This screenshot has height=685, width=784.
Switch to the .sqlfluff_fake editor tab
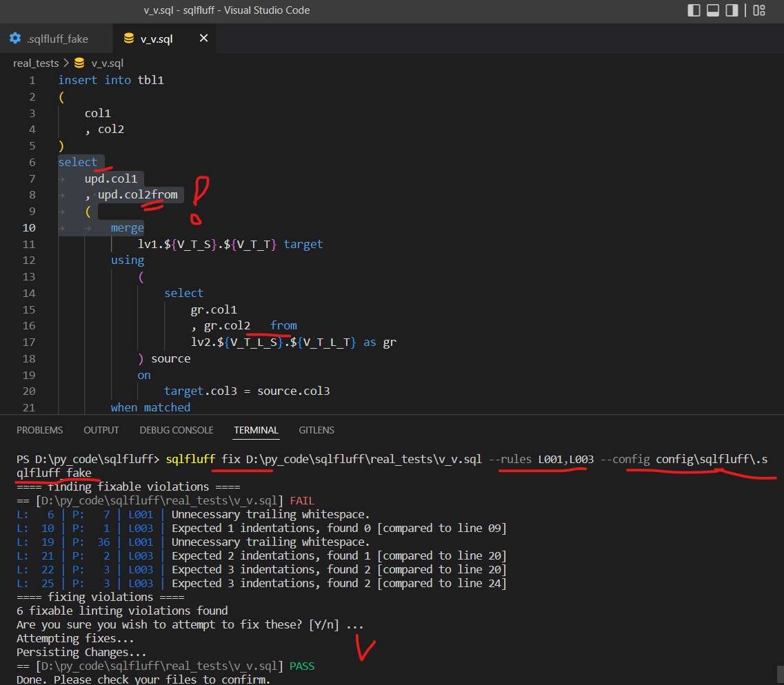(57, 39)
